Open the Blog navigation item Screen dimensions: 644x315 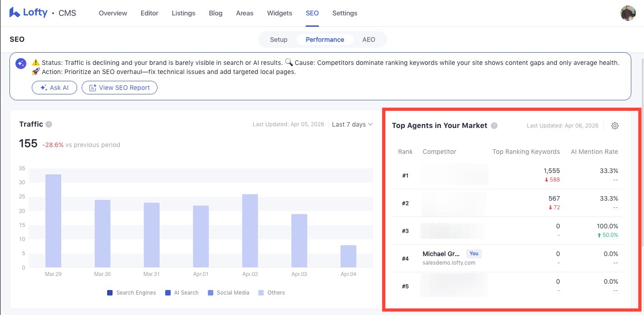[216, 13]
